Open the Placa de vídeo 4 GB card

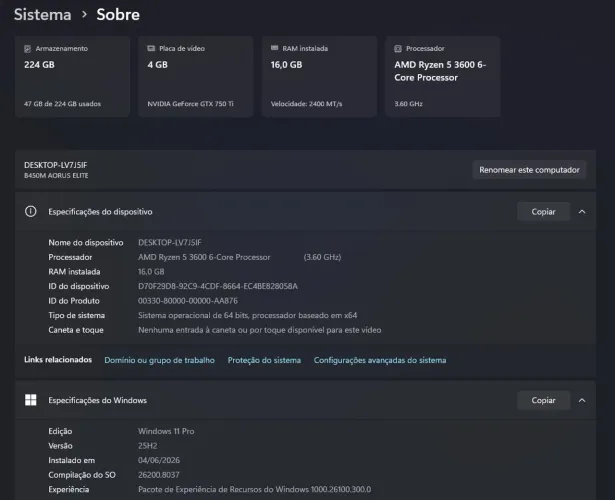(196, 76)
